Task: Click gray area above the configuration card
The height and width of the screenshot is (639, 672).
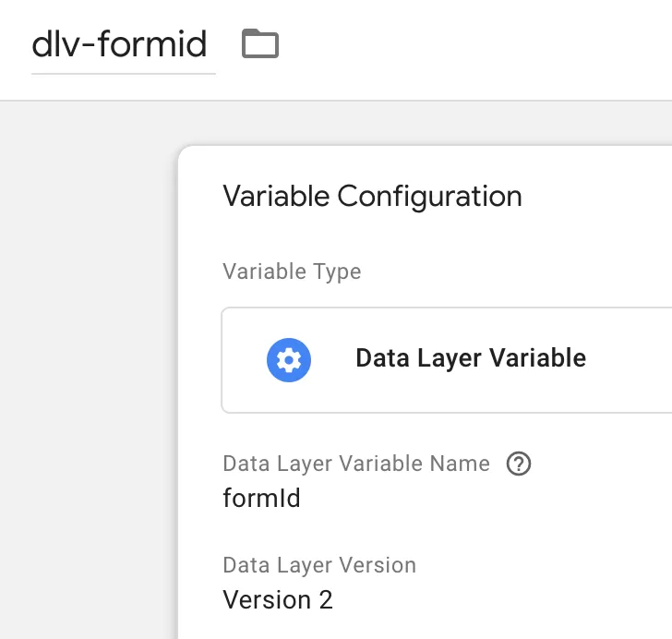Action: (425, 124)
